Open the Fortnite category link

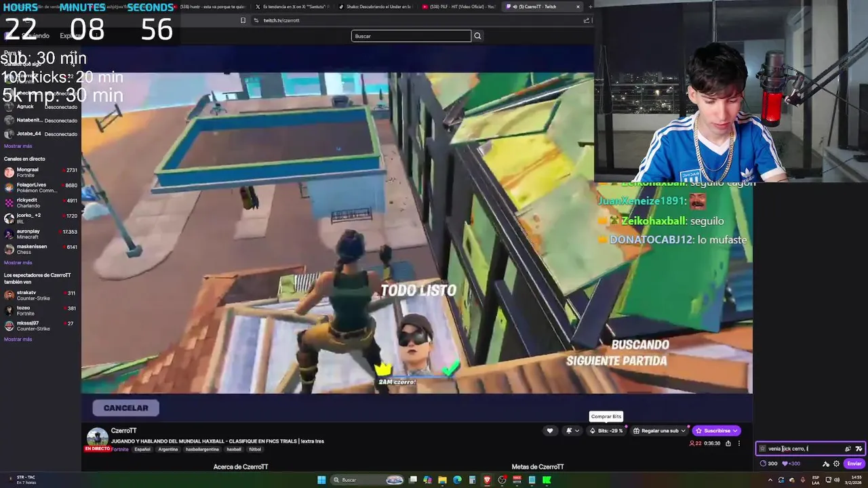click(x=121, y=449)
